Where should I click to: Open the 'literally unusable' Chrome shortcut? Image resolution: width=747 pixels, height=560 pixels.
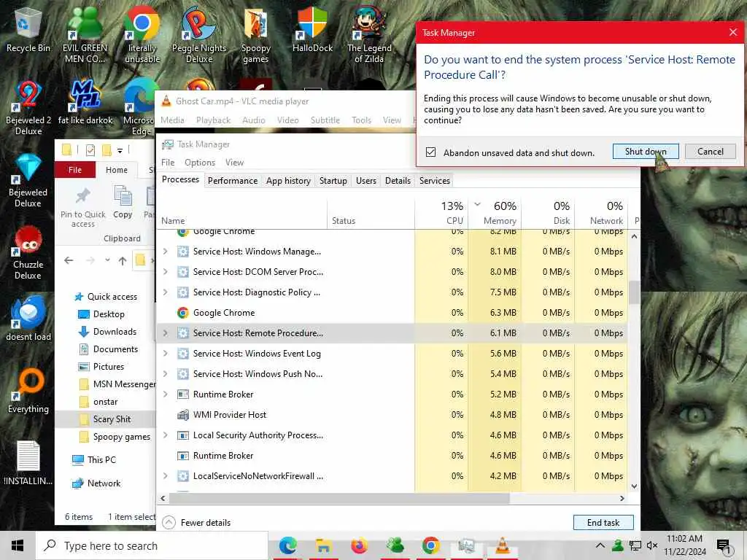coord(142,34)
